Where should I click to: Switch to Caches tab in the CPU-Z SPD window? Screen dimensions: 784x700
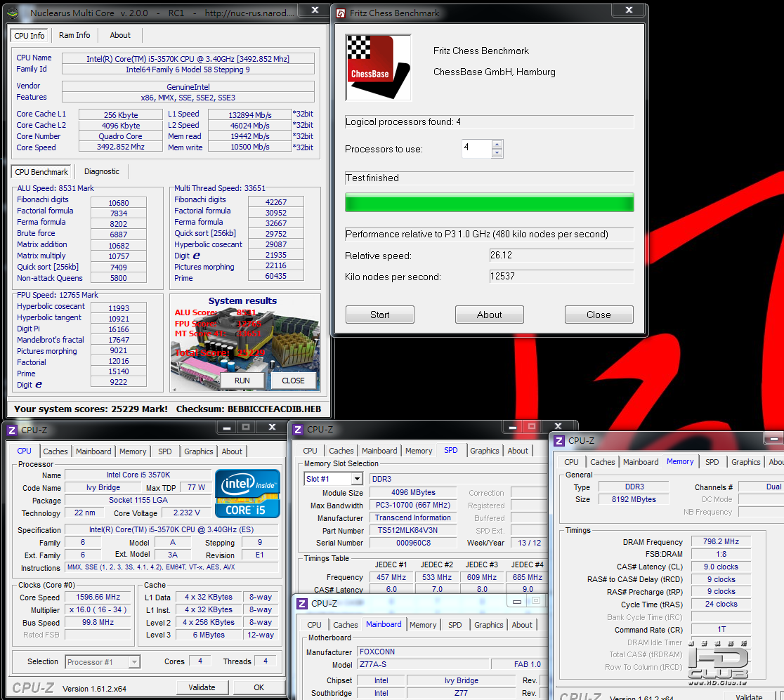[341, 451]
